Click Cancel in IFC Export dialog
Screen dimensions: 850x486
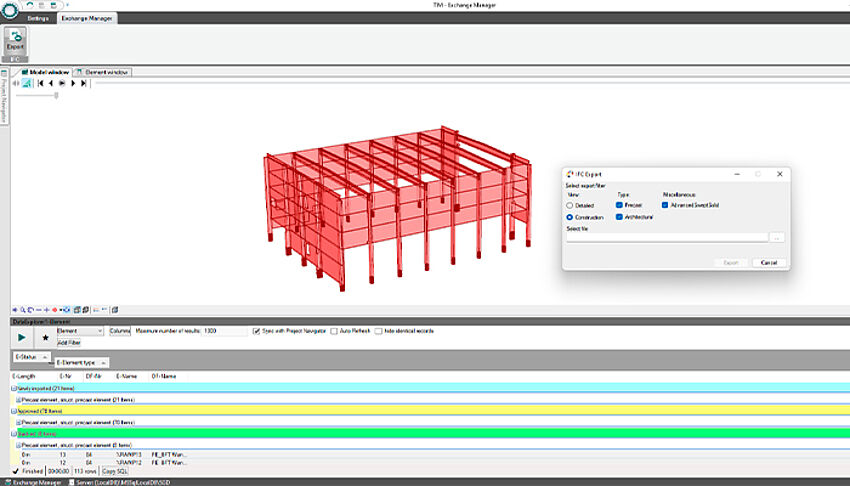click(x=768, y=262)
